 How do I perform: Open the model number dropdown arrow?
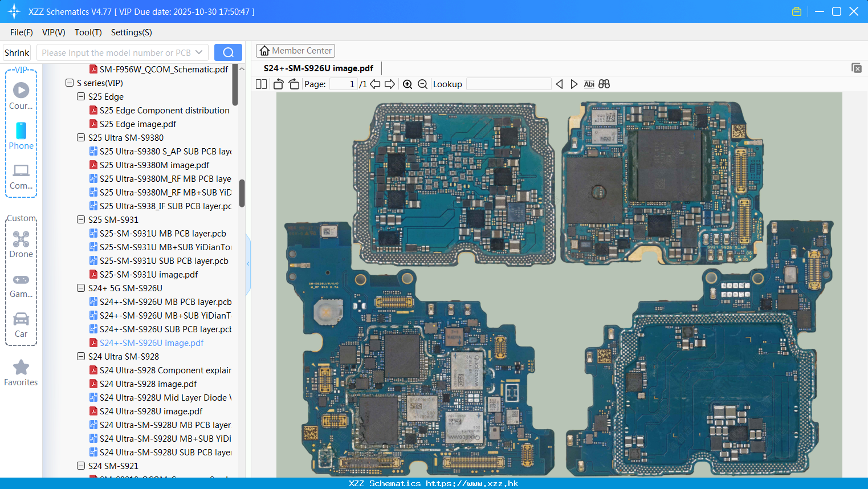pos(199,52)
